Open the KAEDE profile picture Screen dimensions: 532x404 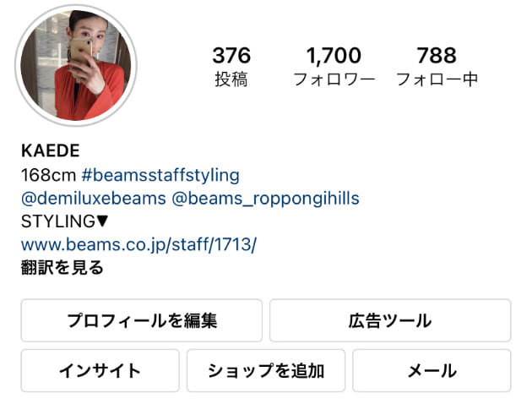(x=76, y=65)
